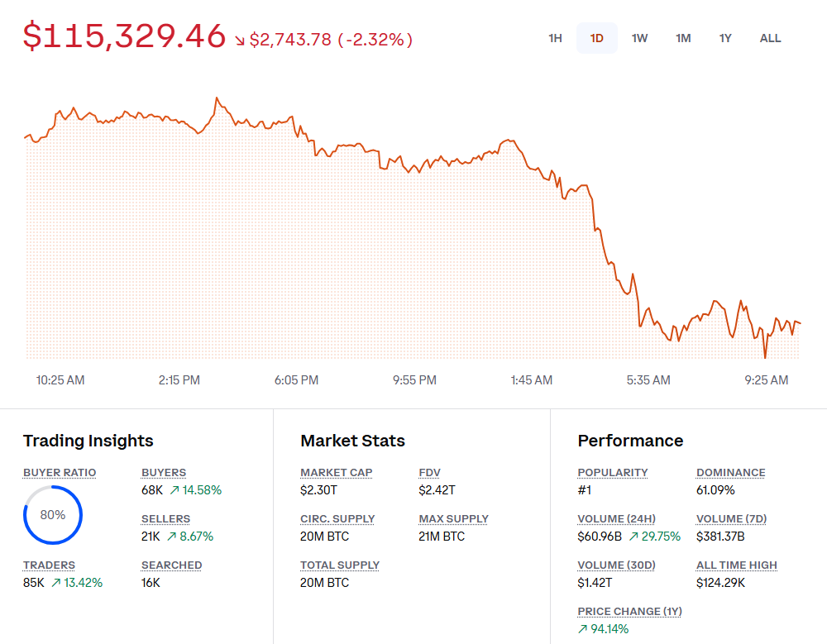Open the 1M time range
Image resolution: width=827 pixels, height=644 pixels.
(683, 38)
